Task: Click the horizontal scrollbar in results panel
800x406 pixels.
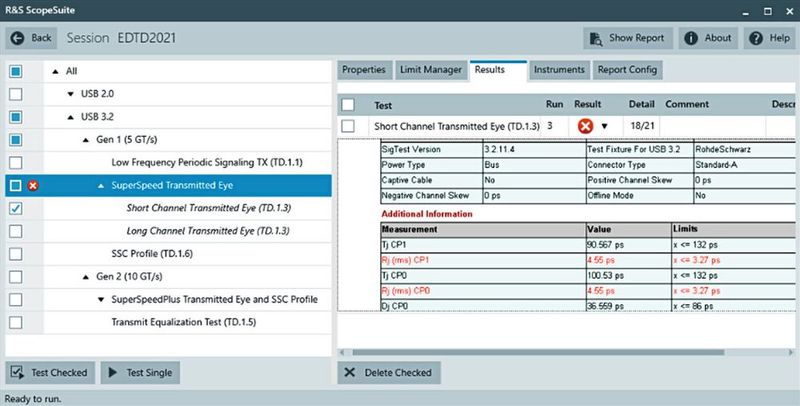Action: point(538,352)
